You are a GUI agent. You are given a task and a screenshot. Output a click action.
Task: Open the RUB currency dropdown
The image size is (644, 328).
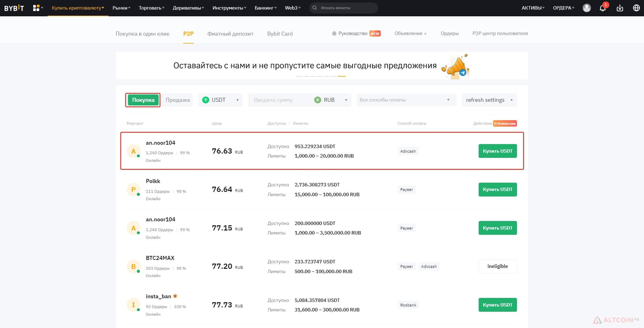[x=331, y=100]
